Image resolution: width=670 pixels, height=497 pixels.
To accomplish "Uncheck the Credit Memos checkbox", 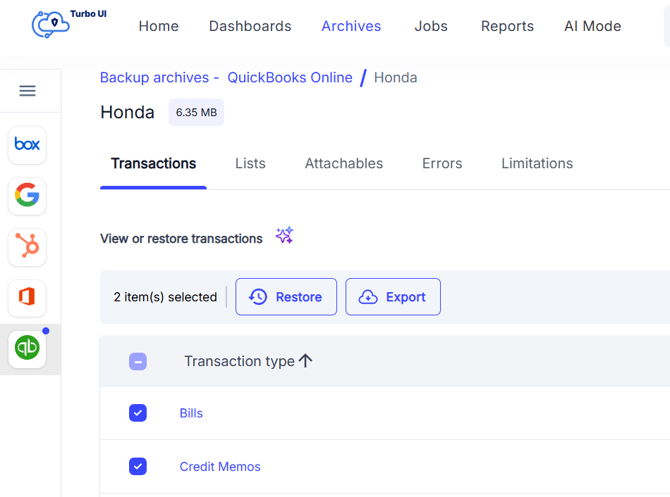I will click(x=138, y=467).
